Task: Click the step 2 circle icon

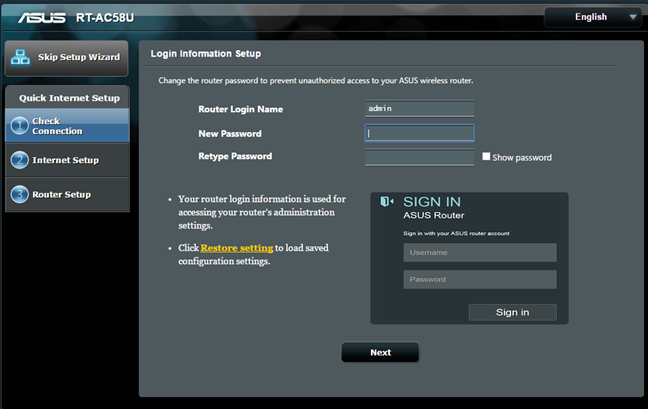Action: pos(19,160)
